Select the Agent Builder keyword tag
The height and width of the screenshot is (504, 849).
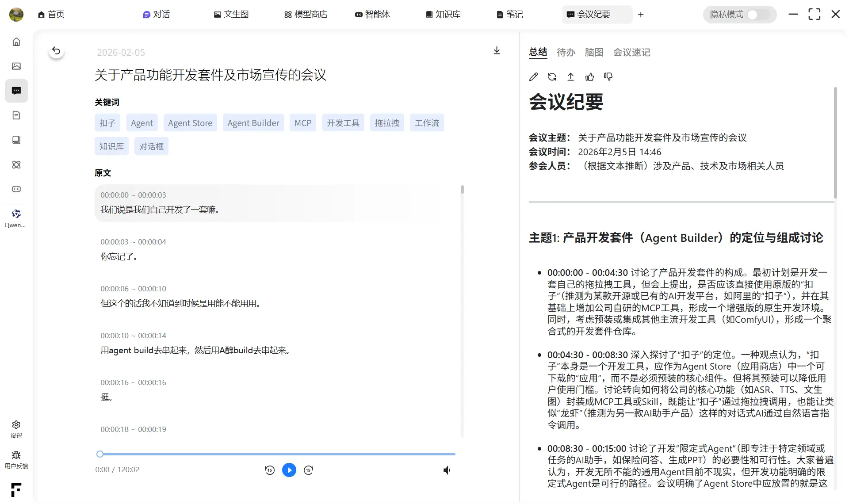253,122
